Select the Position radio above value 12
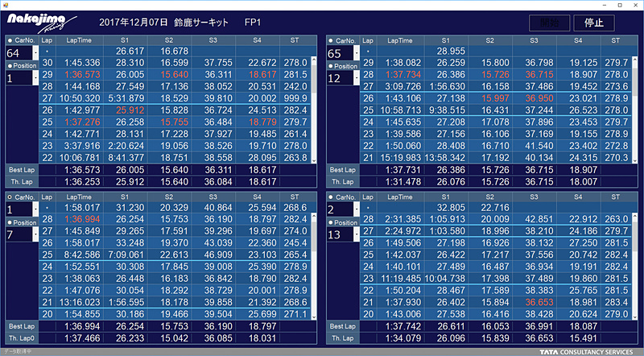The image size is (644, 356). [x=332, y=66]
